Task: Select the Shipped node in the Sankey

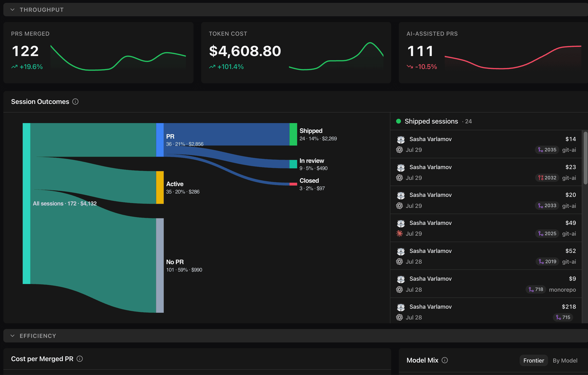Action: pos(293,134)
